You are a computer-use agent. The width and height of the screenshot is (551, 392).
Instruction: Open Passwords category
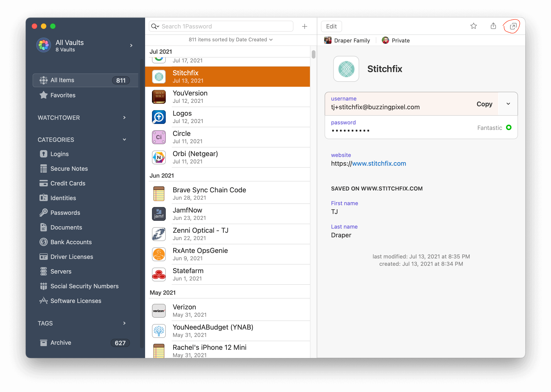point(60,213)
